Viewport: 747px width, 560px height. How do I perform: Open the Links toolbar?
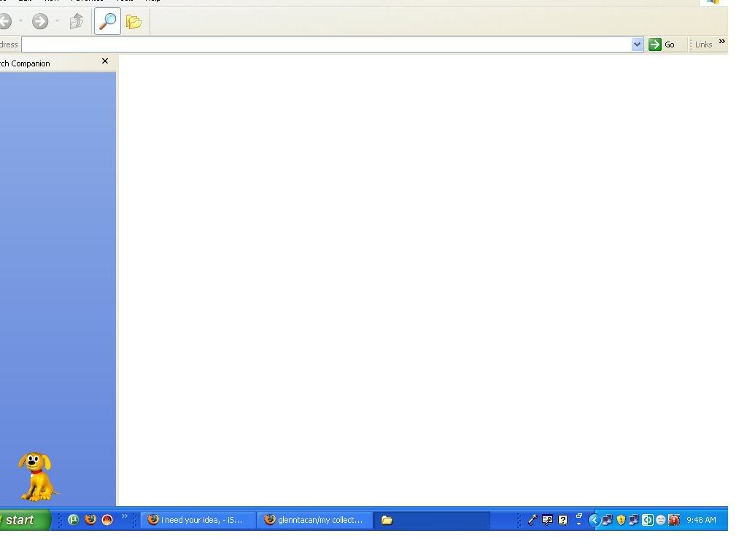coord(703,44)
